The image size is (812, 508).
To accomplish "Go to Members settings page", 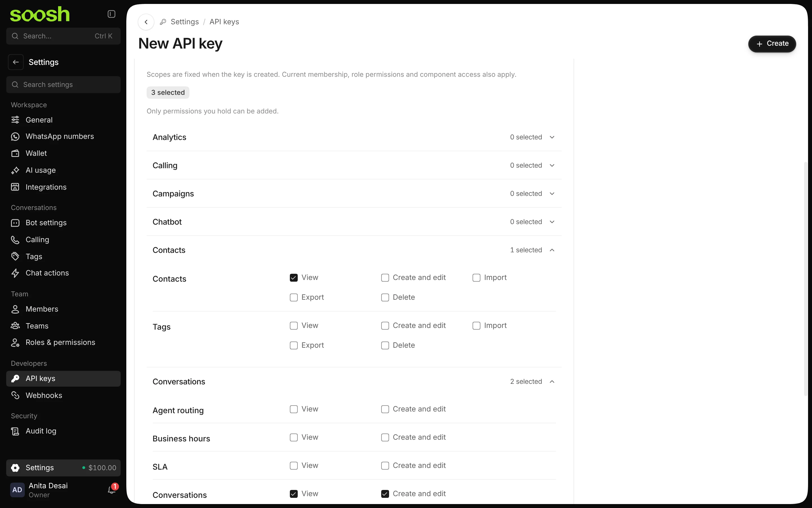I will 63,309.
